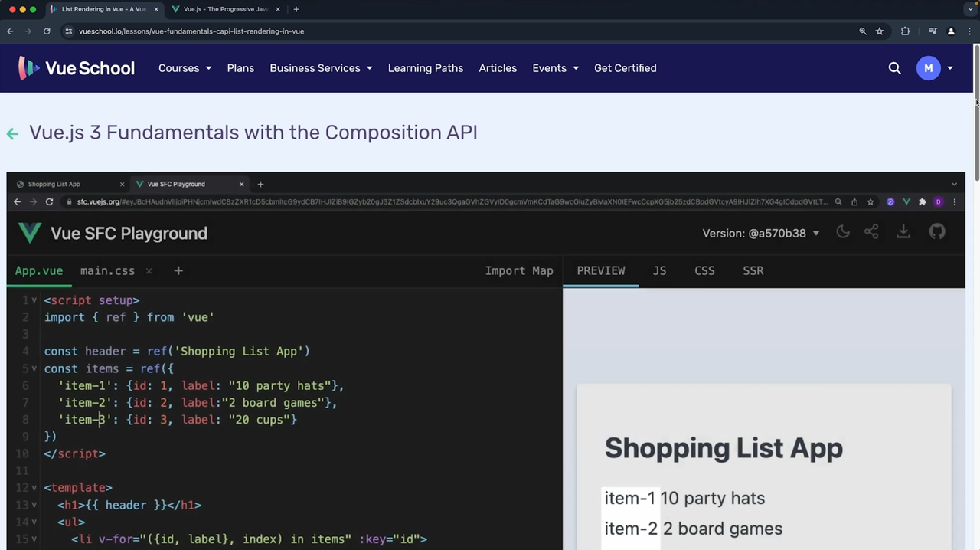Image resolution: width=980 pixels, height=550 pixels.
Task: Open the tab search chevron in outer browser
Action: coord(971,9)
